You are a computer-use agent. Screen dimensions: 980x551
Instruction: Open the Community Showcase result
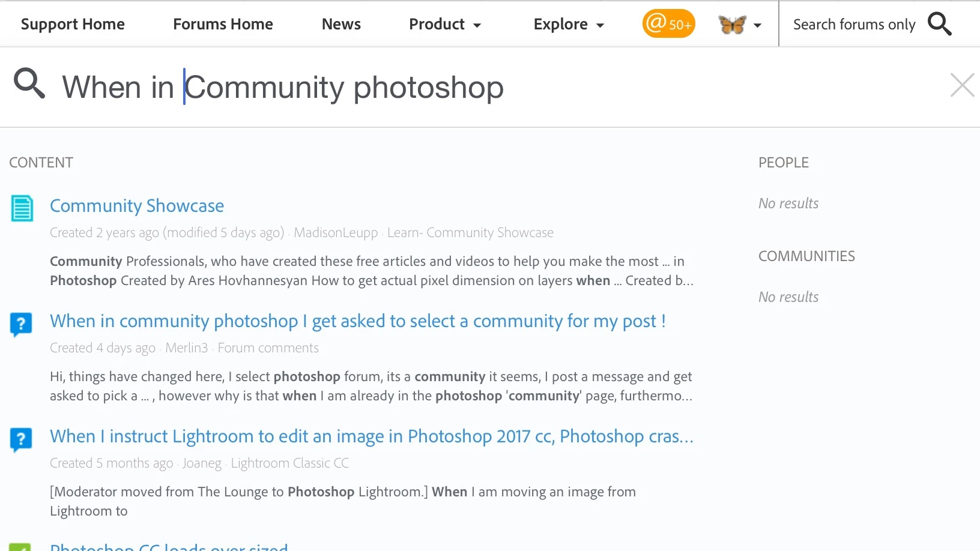[137, 206]
